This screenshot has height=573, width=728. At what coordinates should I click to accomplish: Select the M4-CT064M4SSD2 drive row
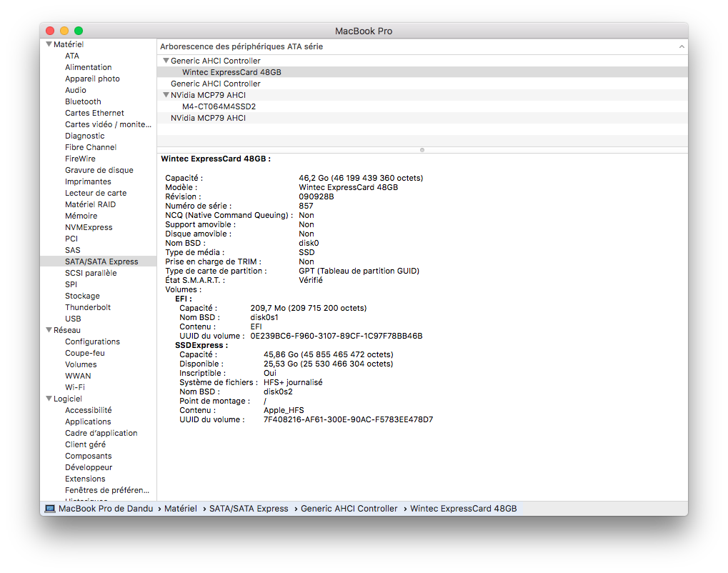422,106
